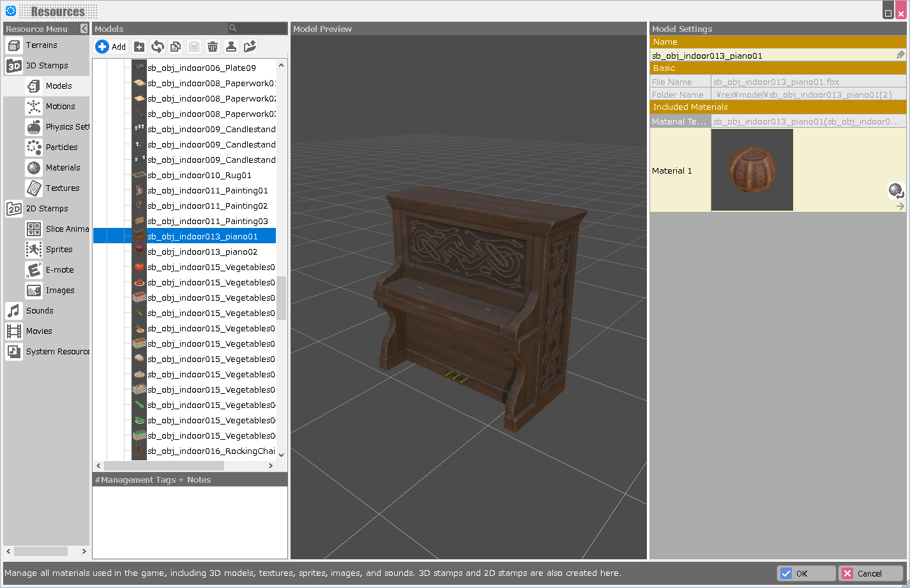Click the pencil icon to rename model
The height and width of the screenshot is (588, 910).
click(x=900, y=56)
